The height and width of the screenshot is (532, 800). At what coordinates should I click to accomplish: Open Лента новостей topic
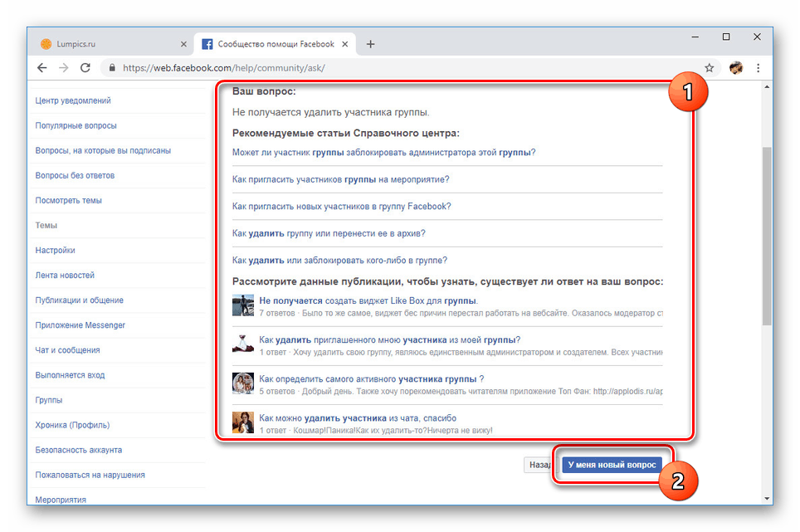pyautogui.click(x=65, y=276)
